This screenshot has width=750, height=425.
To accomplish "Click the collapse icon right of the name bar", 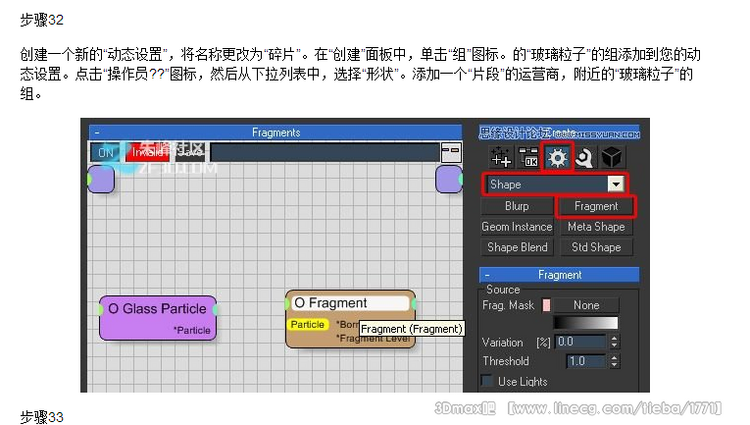I will click(x=451, y=152).
